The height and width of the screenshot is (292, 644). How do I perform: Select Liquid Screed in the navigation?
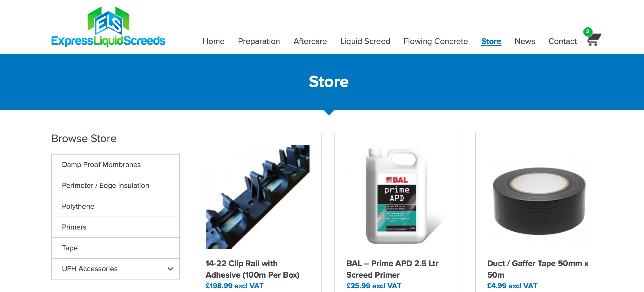(x=365, y=41)
